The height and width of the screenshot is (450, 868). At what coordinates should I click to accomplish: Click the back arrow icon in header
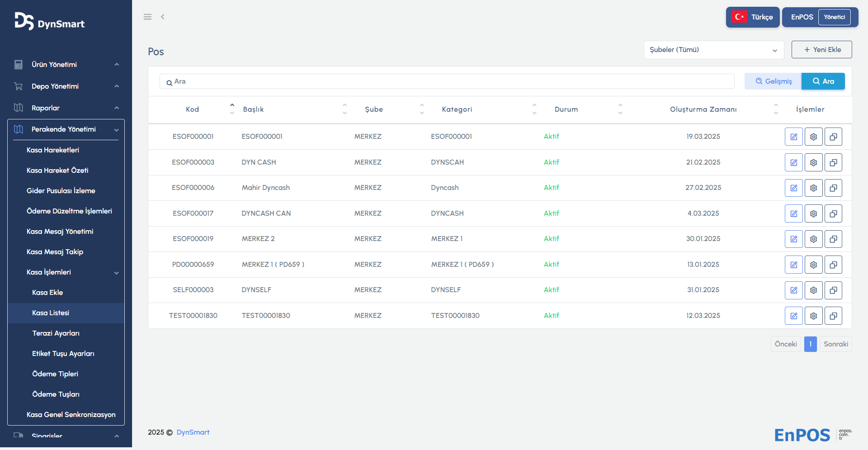(x=163, y=17)
